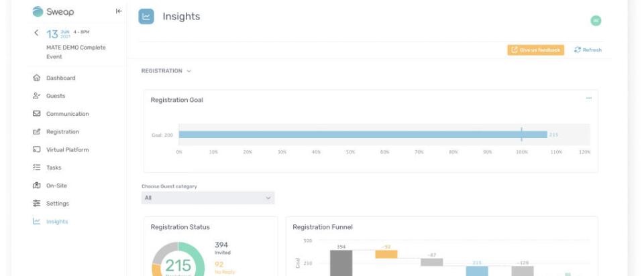The image size is (644, 276).
Task: Open the Choose Guest category dropdown
Action: (208, 198)
